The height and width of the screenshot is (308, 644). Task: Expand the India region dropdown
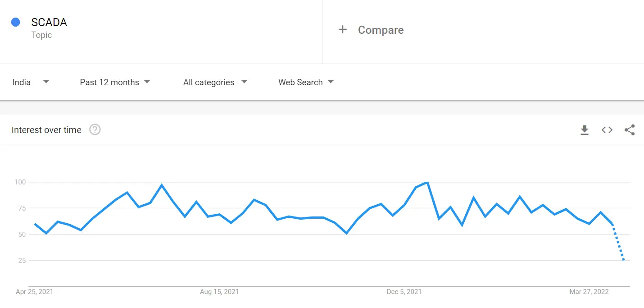[31, 82]
